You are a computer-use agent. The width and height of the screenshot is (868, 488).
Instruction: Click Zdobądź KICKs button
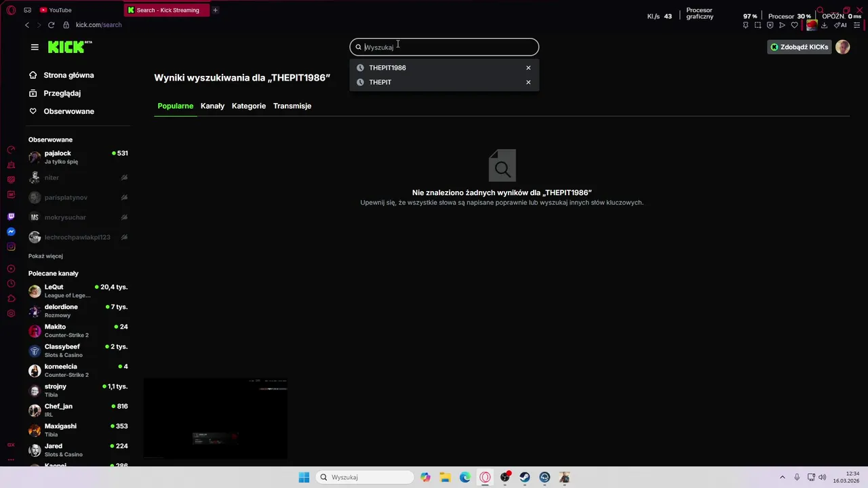[799, 47]
